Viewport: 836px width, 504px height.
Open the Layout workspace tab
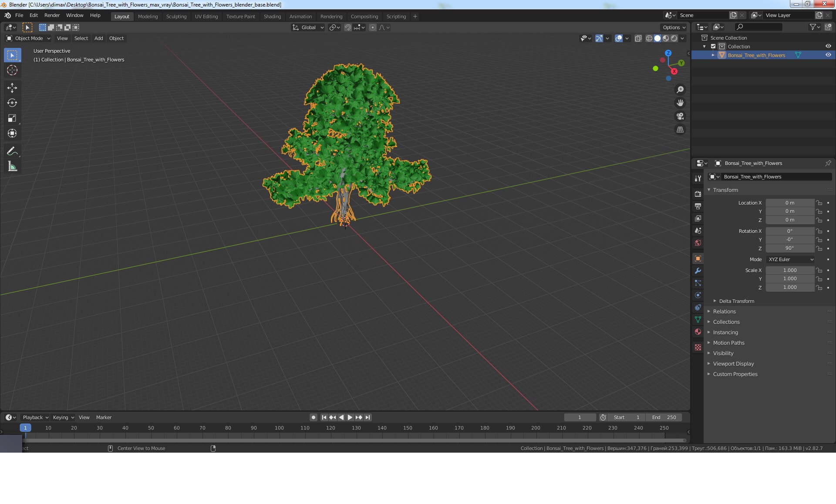tap(121, 16)
